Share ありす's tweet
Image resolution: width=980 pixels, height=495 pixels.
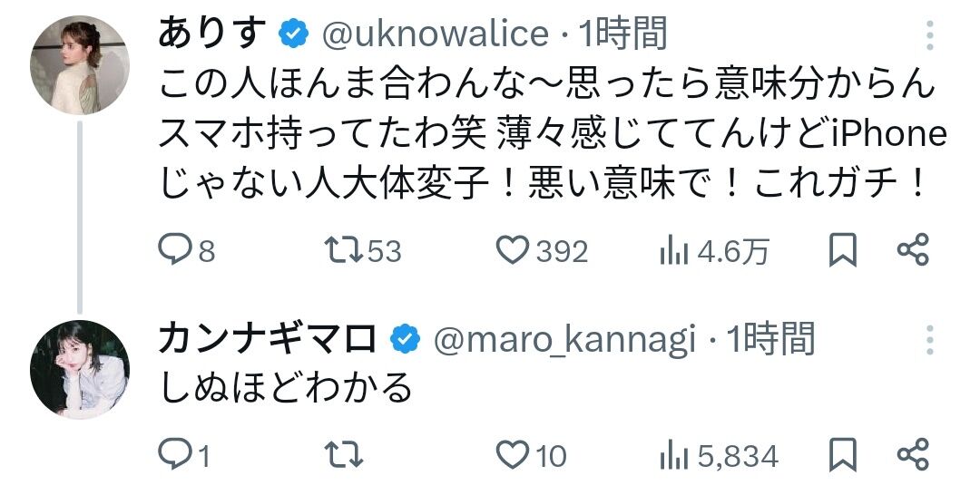tap(913, 250)
